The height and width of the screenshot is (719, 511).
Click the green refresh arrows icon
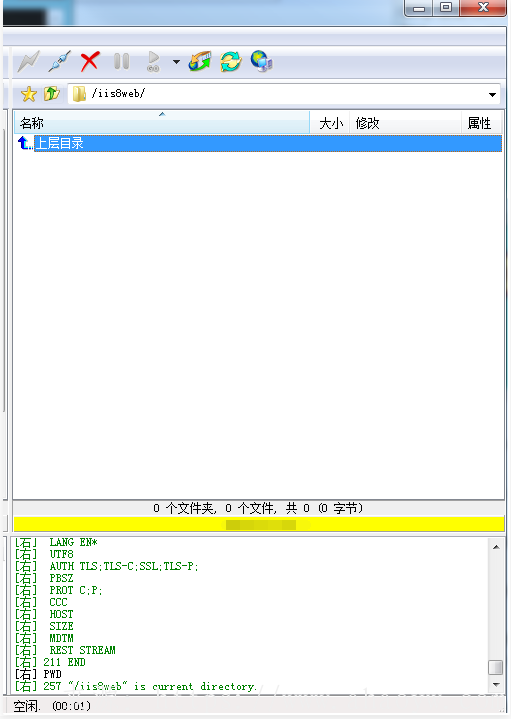231,61
